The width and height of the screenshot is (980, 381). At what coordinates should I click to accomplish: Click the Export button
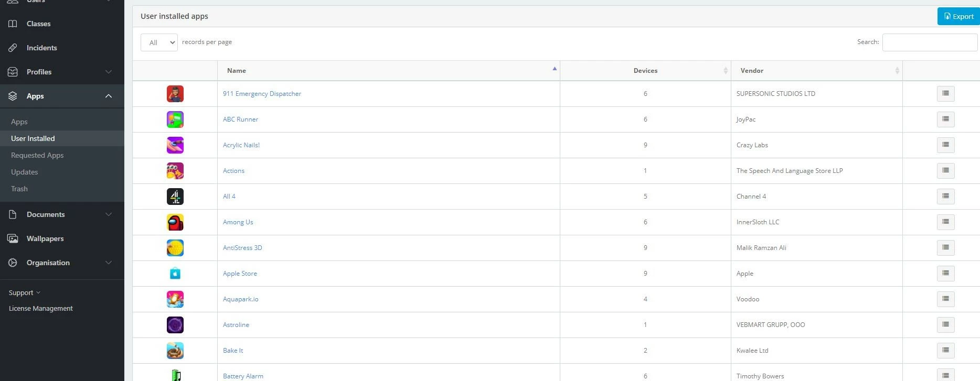coord(958,16)
